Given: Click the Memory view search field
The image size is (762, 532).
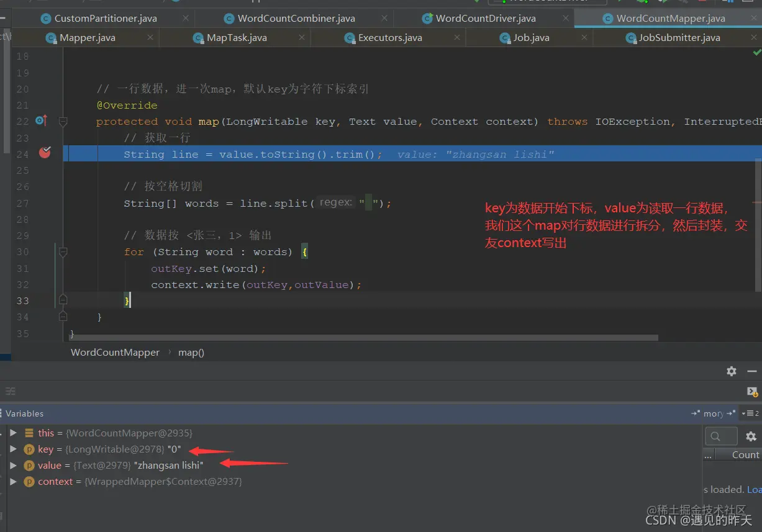Looking at the screenshot, I should [x=721, y=436].
